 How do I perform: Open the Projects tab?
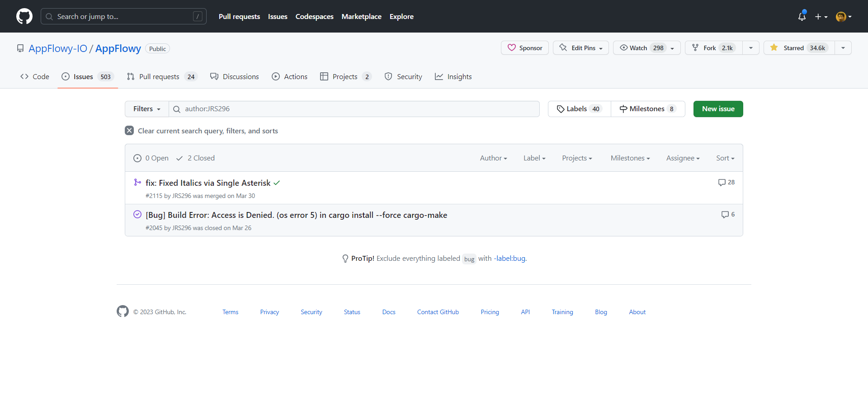(x=346, y=77)
